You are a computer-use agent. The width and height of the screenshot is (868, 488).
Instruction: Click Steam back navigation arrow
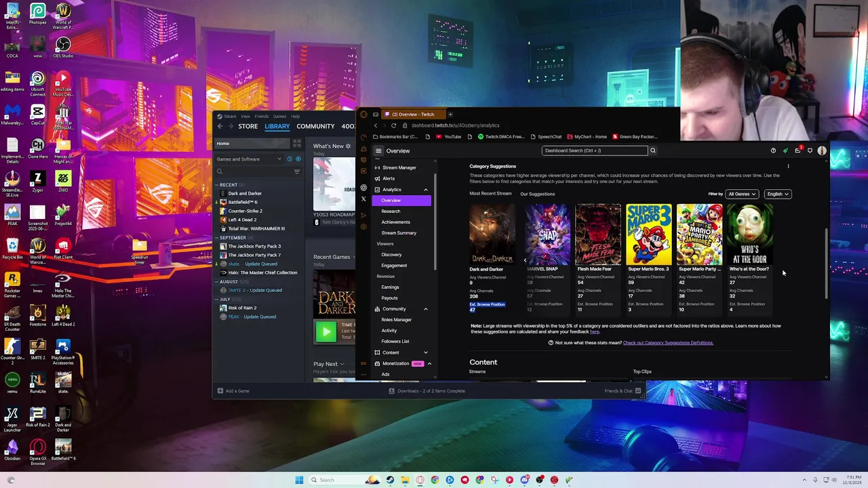[x=220, y=126]
